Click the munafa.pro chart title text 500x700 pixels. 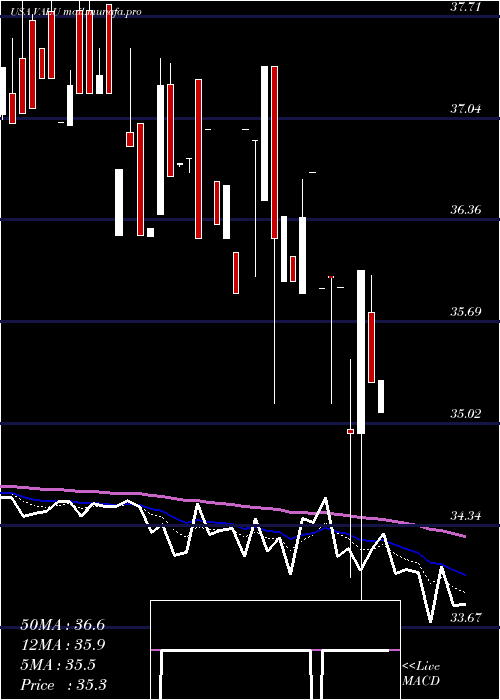tap(75, 12)
